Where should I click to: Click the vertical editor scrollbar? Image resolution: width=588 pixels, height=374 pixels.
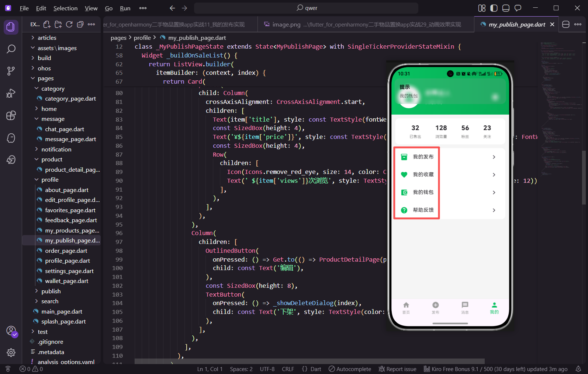(x=584, y=178)
